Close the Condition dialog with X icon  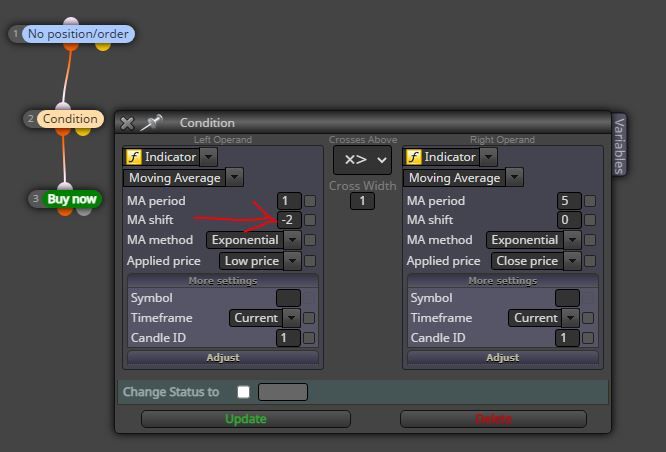tap(127, 123)
